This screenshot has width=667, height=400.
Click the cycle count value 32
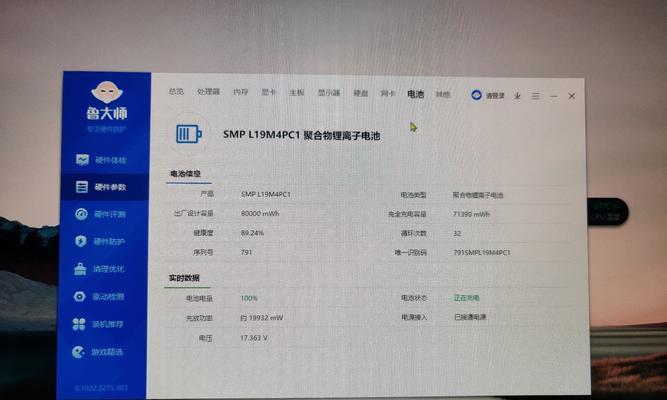[x=457, y=234]
